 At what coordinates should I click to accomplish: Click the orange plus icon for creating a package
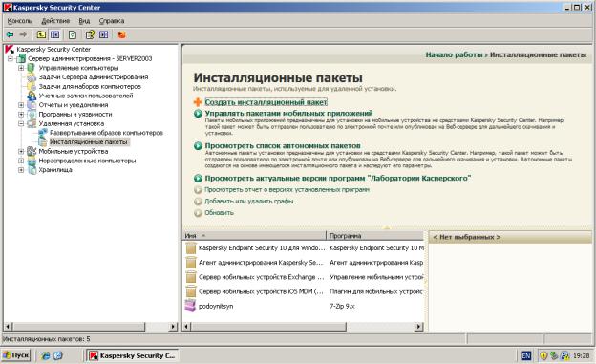pyautogui.click(x=198, y=102)
